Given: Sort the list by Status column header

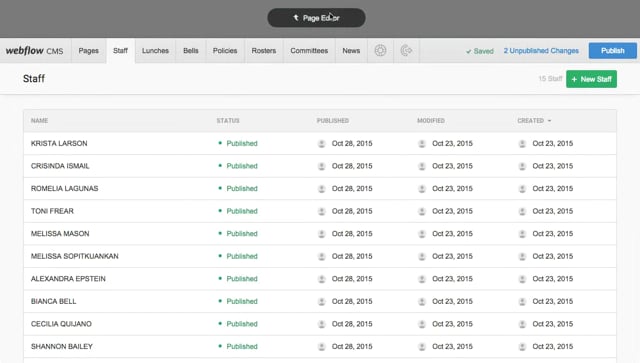Looking at the screenshot, I should pos(228,121).
